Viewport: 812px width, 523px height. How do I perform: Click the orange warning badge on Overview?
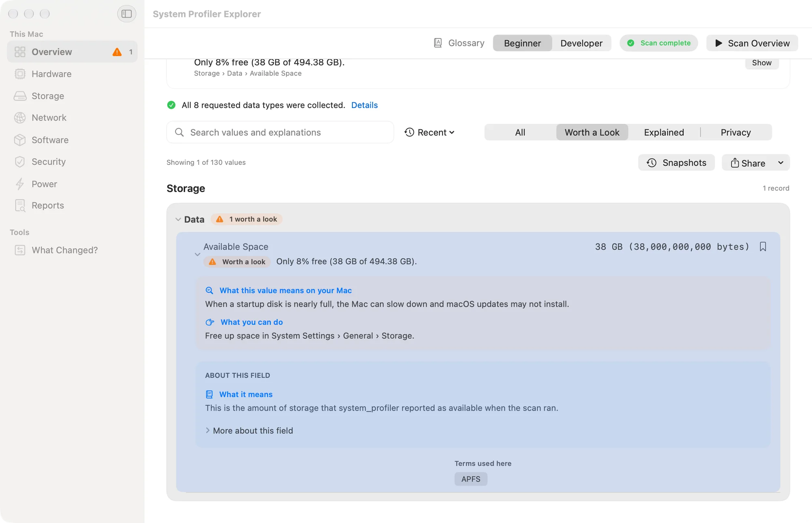[117, 52]
